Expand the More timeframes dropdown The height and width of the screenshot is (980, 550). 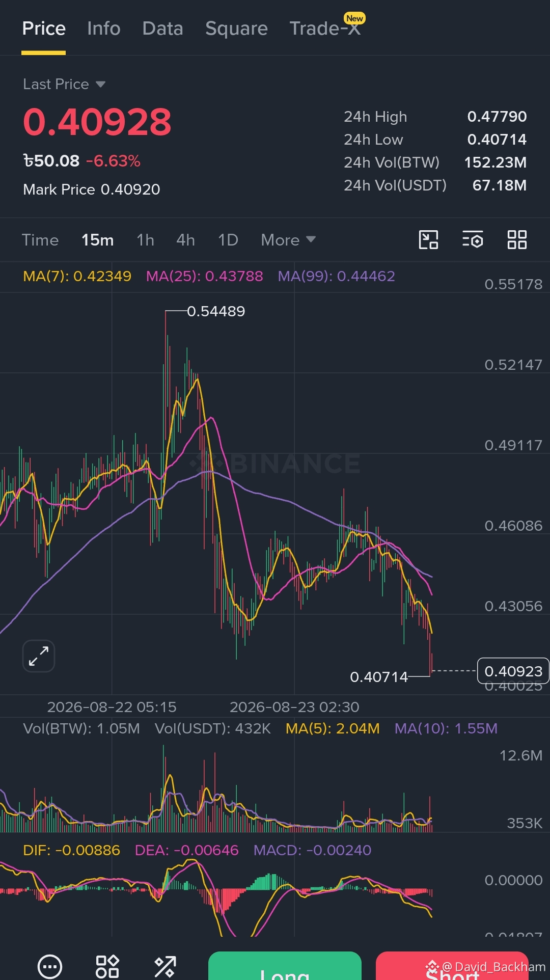(288, 240)
